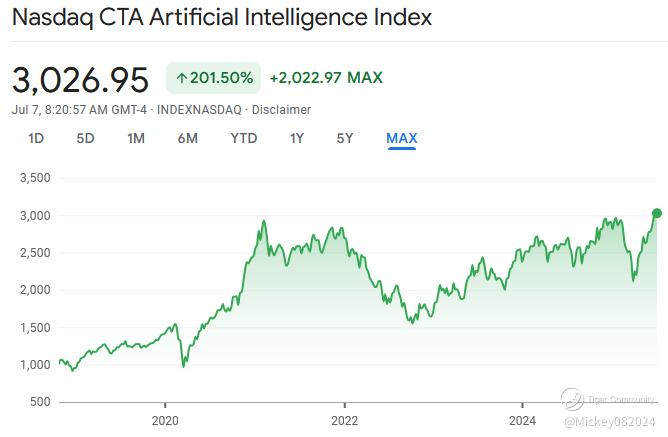Show the 1Y chart range
Image resolution: width=668 pixels, height=437 pixels.
[297, 138]
